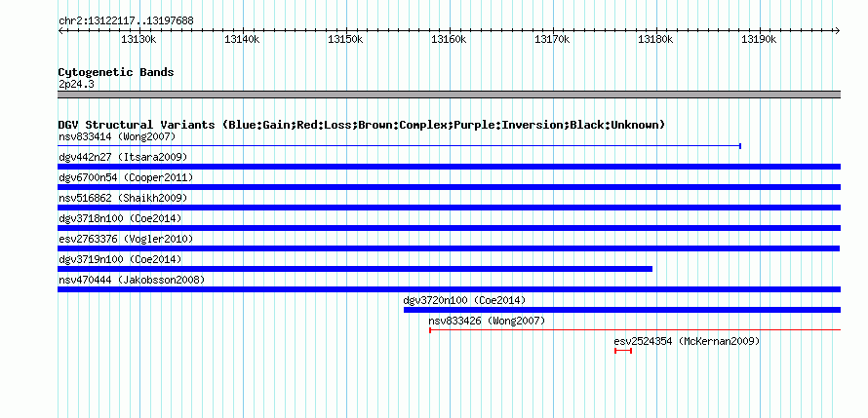This screenshot has width=868, height=418.
Task: Click the dgv3718n100 blue gain bar
Action: pyautogui.click(x=449, y=228)
